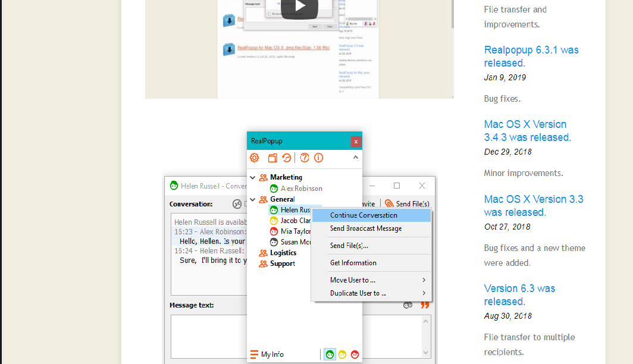Set status to busy red icon

[355, 354]
